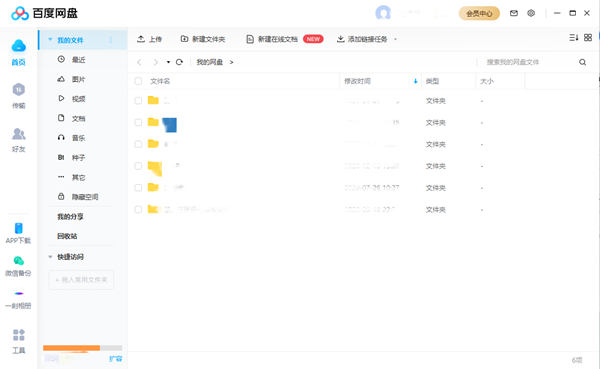Open 回收站 recycle bin
The image size is (600, 369).
pyautogui.click(x=67, y=236)
